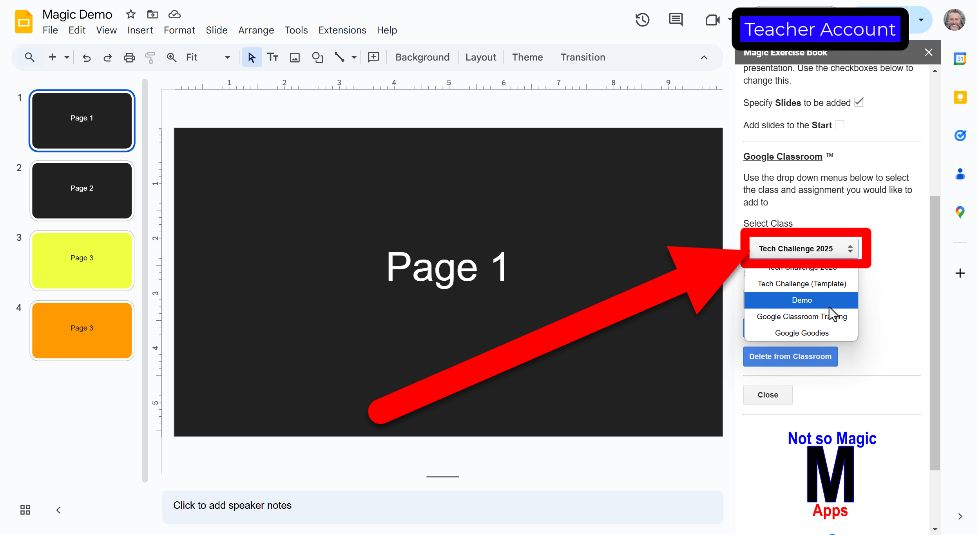
Task: Open the comments history icon
Action: (675, 20)
